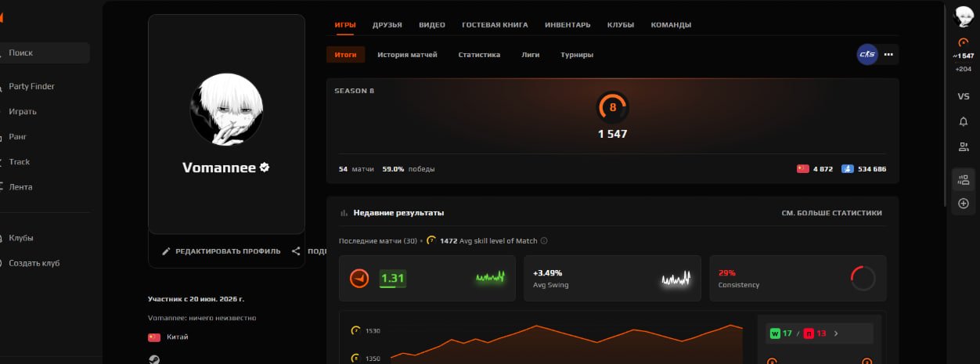Click the orange Elo gauge icon above ~1 547
Screen dimensions: 980x364
(x=964, y=42)
